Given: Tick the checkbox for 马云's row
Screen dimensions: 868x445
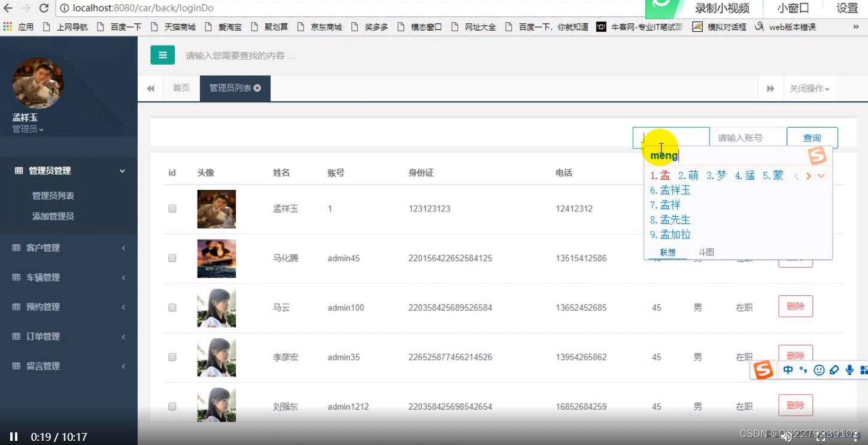Looking at the screenshot, I should (x=172, y=307).
